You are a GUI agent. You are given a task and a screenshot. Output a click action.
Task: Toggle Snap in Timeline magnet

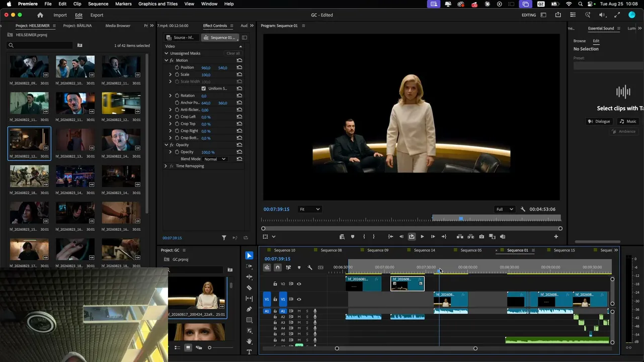coord(277,267)
